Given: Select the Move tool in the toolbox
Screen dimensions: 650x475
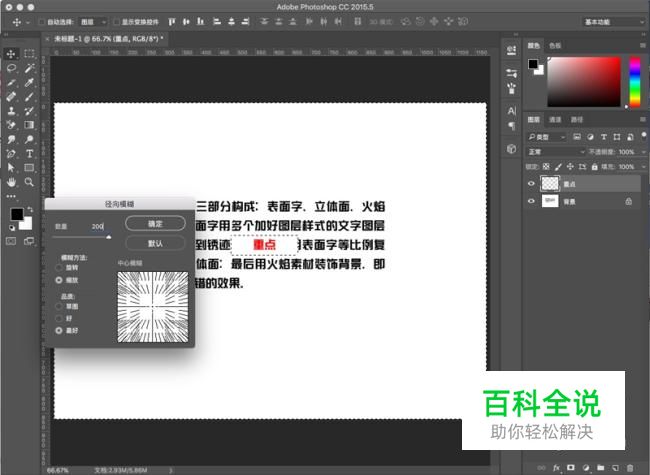Looking at the screenshot, I should 11,54.
